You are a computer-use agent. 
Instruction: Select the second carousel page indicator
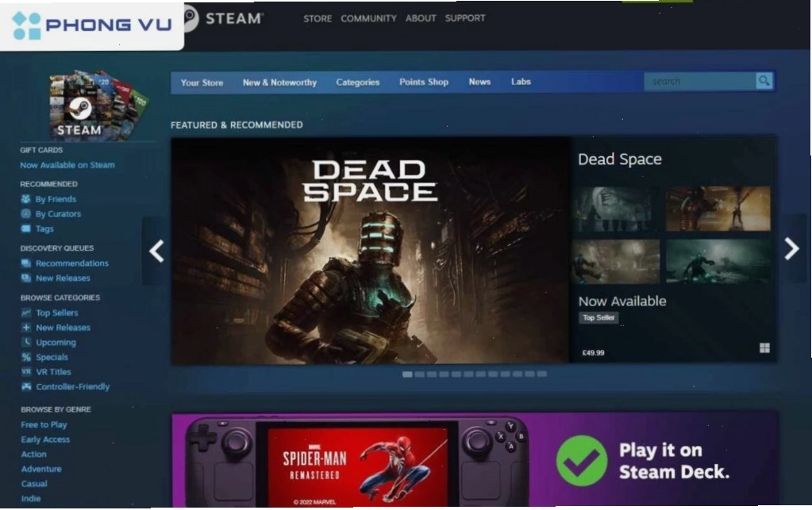(x=419, y=374)
